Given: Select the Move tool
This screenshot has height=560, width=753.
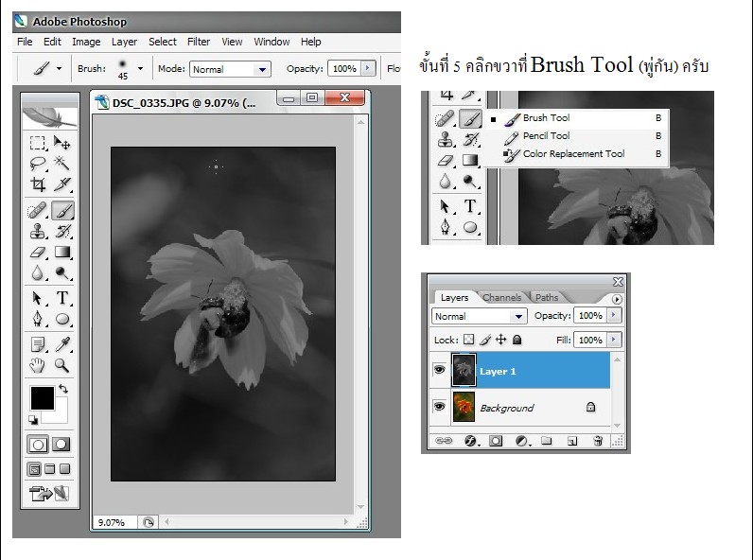Looking at the screenshot, I should point(61,143).
